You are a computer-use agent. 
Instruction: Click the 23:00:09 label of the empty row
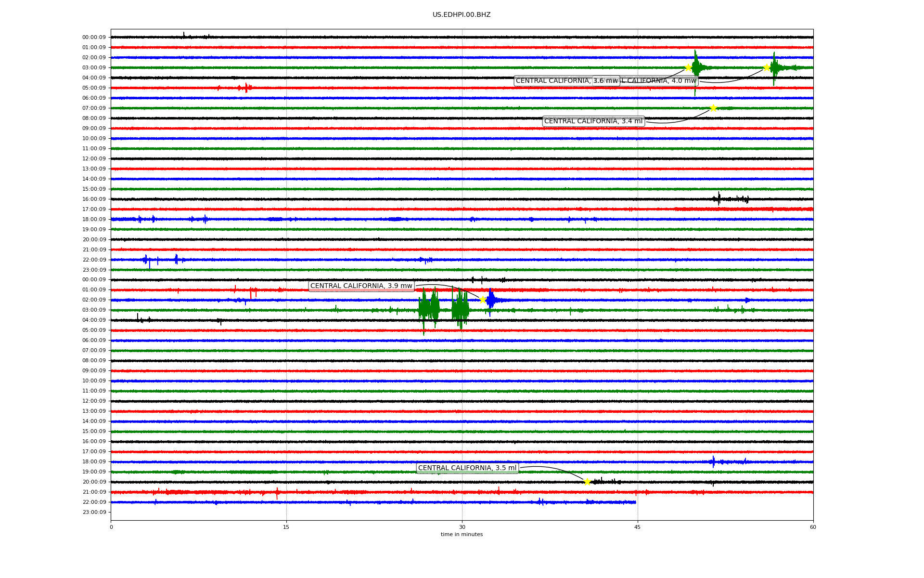(x=94, y=512)
